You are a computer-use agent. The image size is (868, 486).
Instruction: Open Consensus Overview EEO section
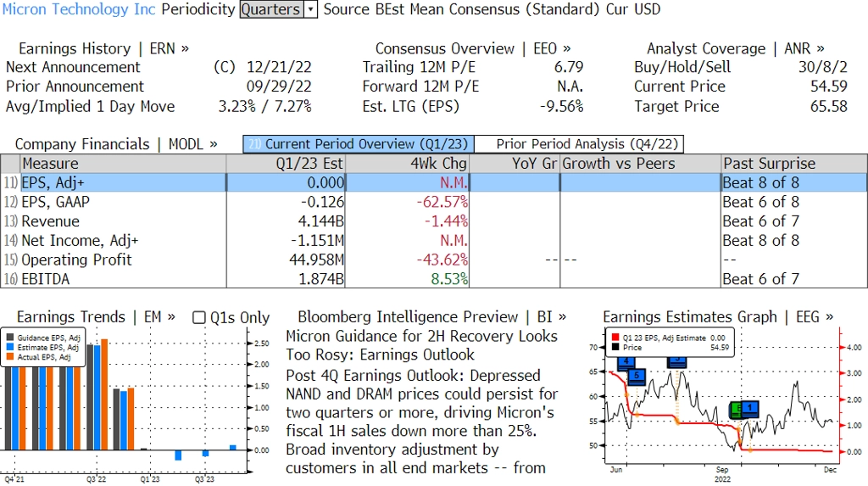tap(473, 48)
